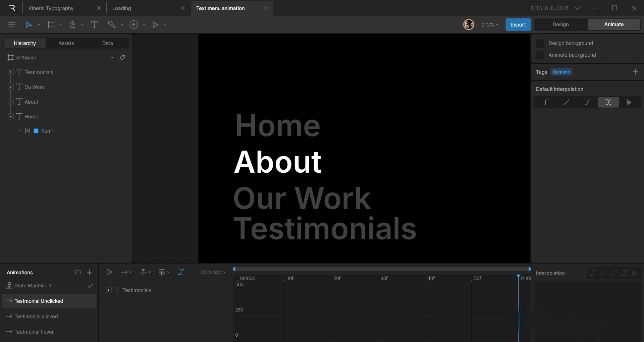Switch to Animate mode
The width and height of the screenshot is (644, 342).
(x=614, y=24)
